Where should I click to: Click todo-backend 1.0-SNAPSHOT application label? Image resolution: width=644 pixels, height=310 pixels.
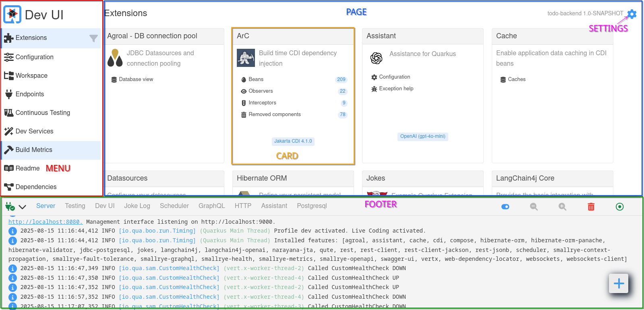pos(585,13)
